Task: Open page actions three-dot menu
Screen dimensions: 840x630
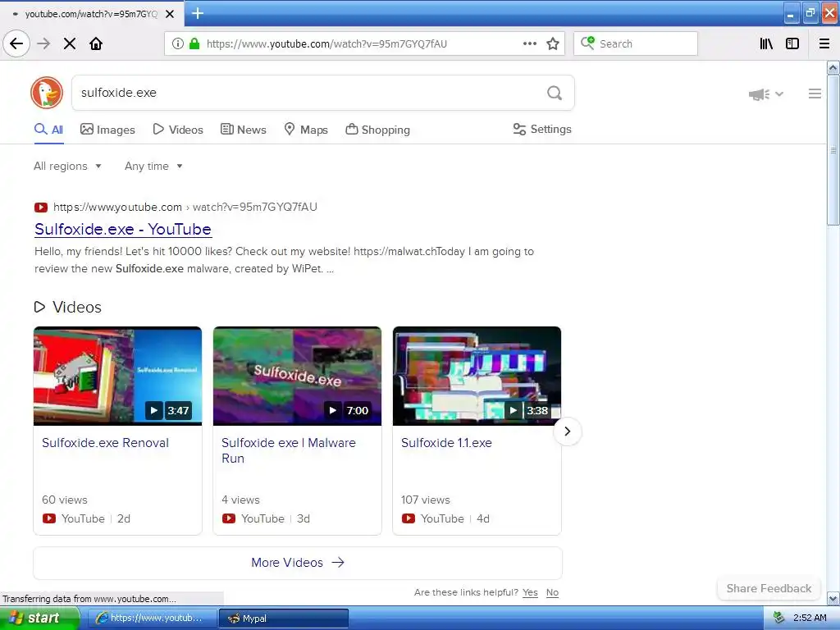Action: tap(530, 43)
